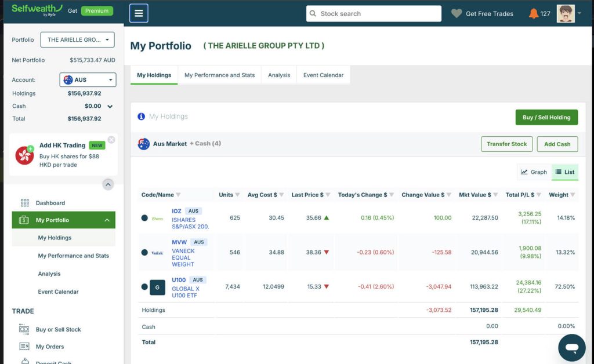Image resolution: width=594 pixels, height=364 pixels.
Task: Click the My Orders sidebar icon
Action: click(x=24, y=347)
